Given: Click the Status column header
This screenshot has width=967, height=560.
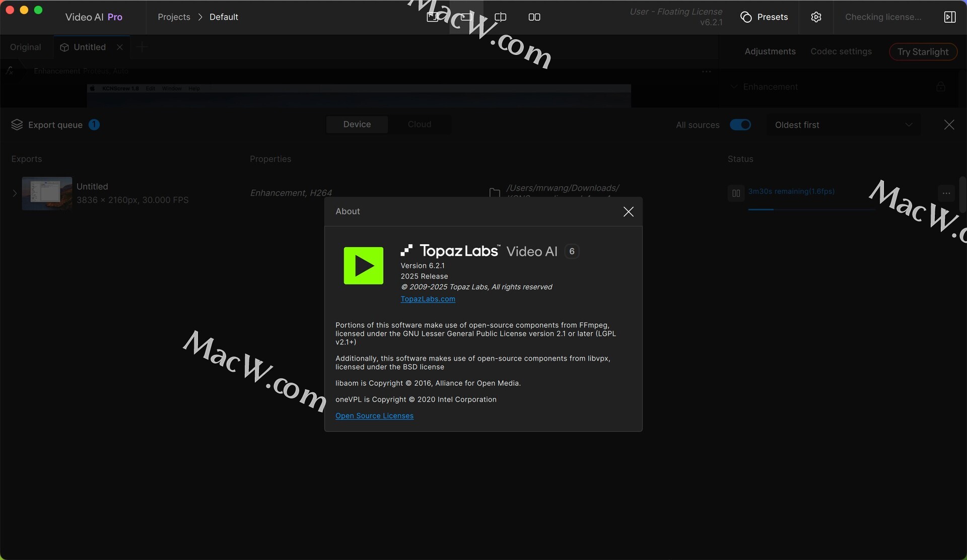Looking at the screenshot, I should point(740,159).
